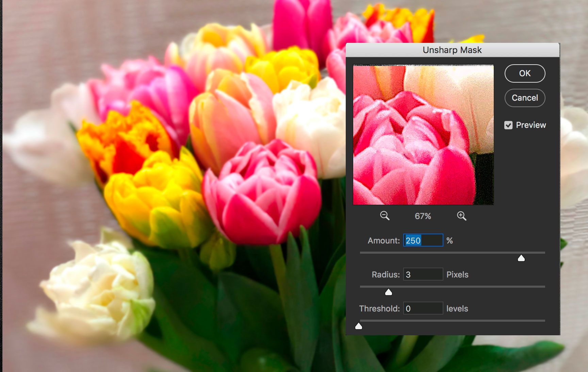
Task: Click the 67% zoom percentage label
Action: [x=423, y=216]
